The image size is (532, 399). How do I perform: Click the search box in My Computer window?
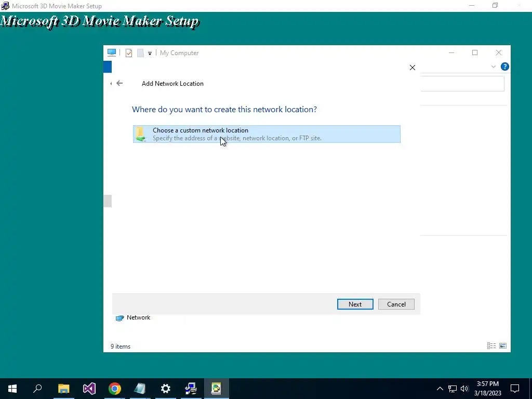(462, 84)
